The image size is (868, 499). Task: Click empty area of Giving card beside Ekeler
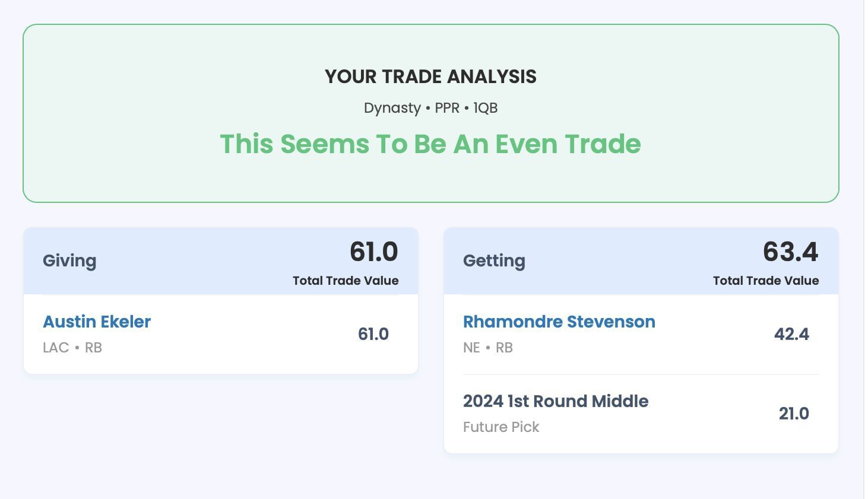[x=249, y=335]
